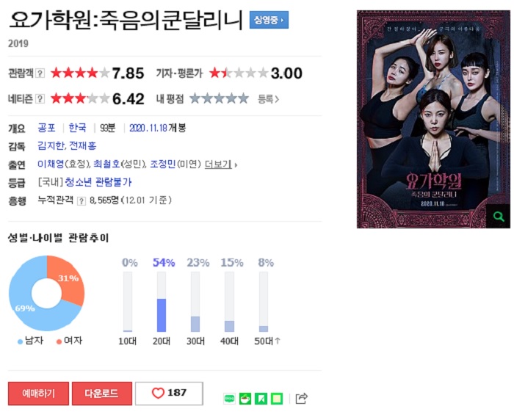Click the help icon next to 관람객
Viewport: 514px width, 420px height.
pyautogui.click(x=40, y=73)
